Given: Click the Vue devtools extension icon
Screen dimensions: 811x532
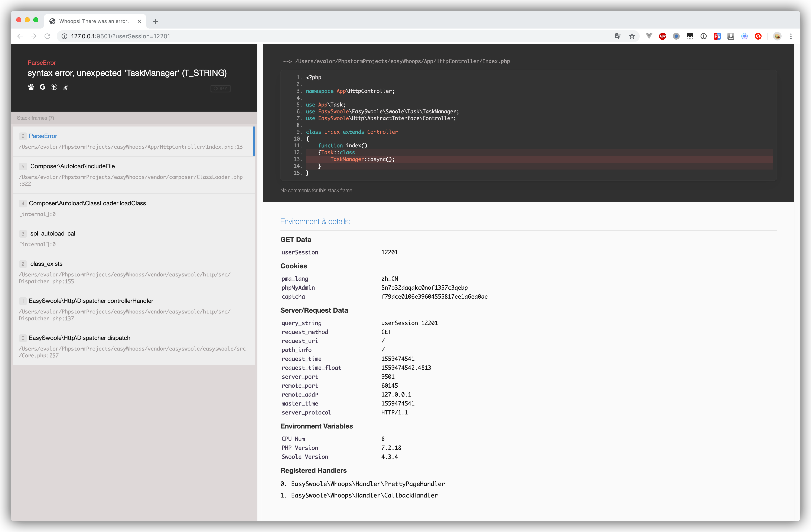Looking at the screenshot, I should [649, 36].
